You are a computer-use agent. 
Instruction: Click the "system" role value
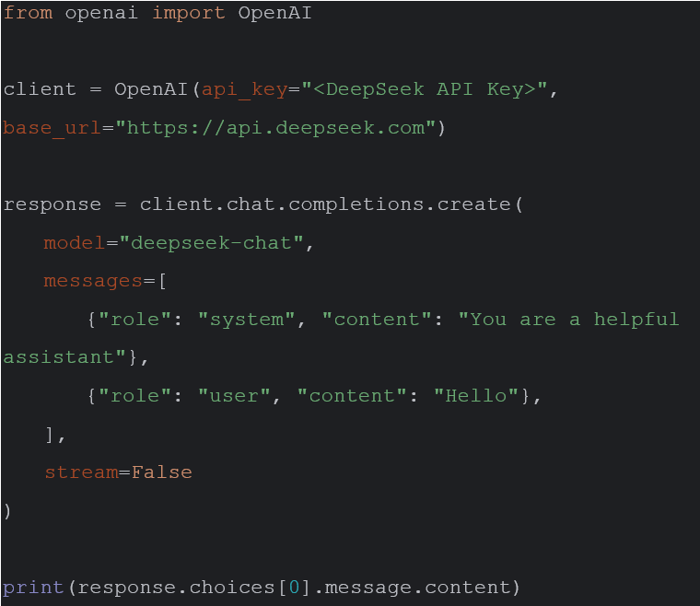point(247,320)
